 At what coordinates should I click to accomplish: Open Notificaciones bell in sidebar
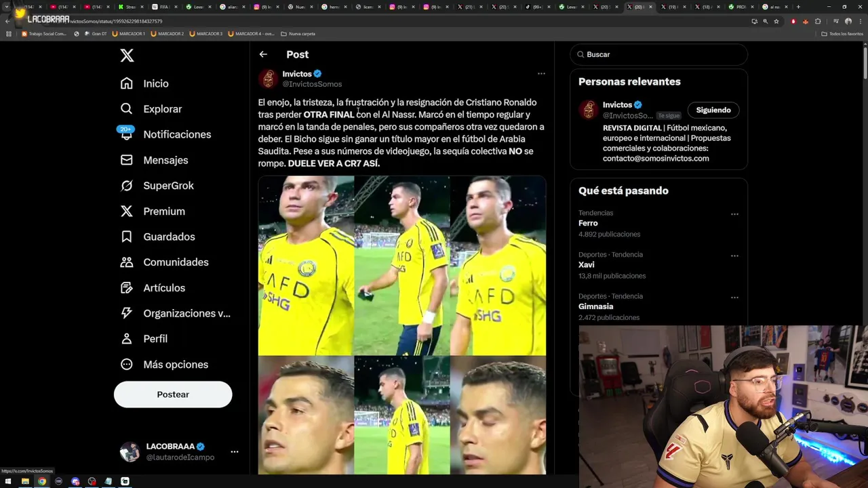(x=165, y=134)
